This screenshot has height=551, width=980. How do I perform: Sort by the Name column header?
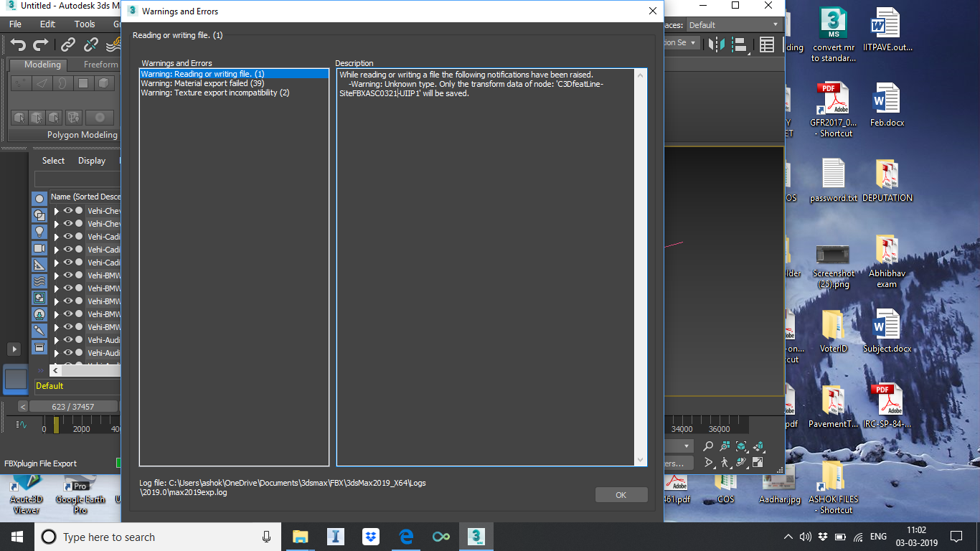[85, 197]
